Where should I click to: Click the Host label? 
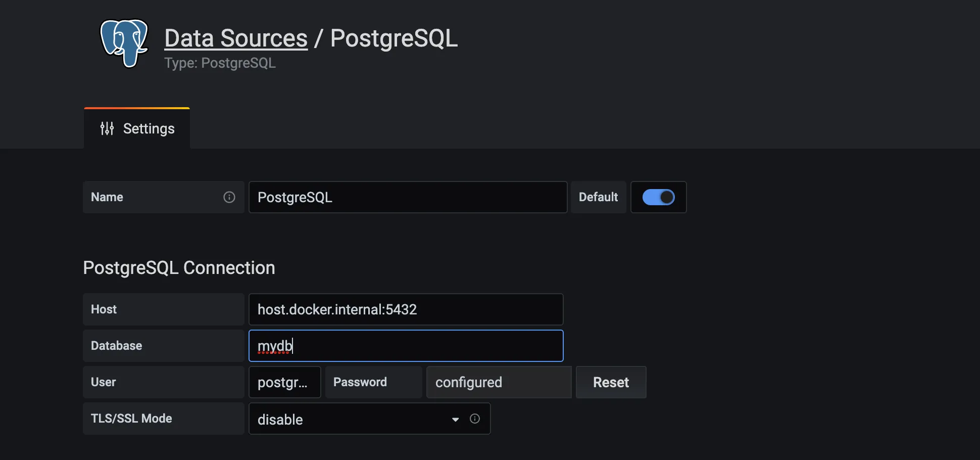tap(104, 309)
